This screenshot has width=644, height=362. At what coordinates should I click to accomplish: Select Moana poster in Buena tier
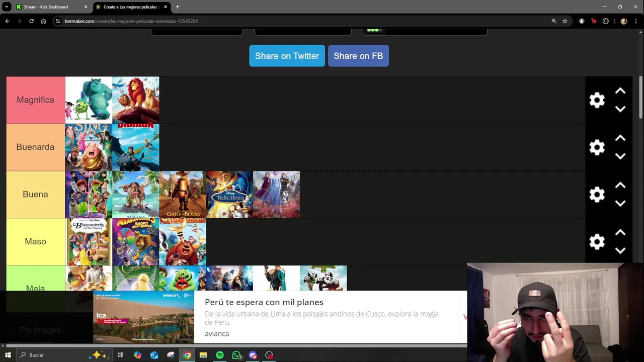coord(135,195)
